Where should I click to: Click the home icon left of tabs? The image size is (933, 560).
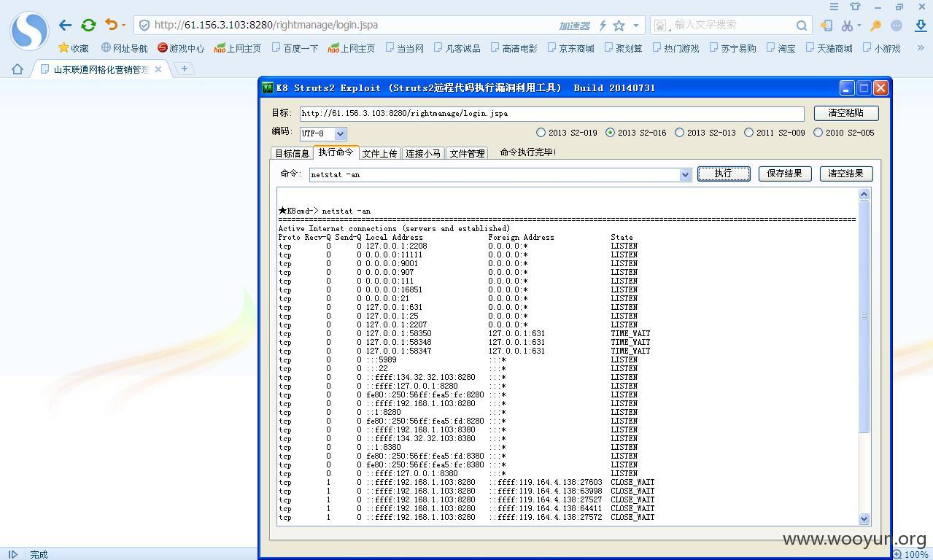coord(18,69)
